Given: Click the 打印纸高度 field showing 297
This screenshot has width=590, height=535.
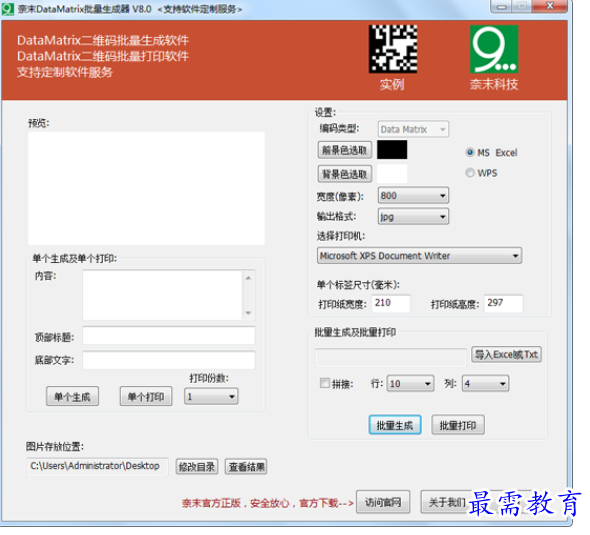Looking at the screenshot, I should (503, 303).
